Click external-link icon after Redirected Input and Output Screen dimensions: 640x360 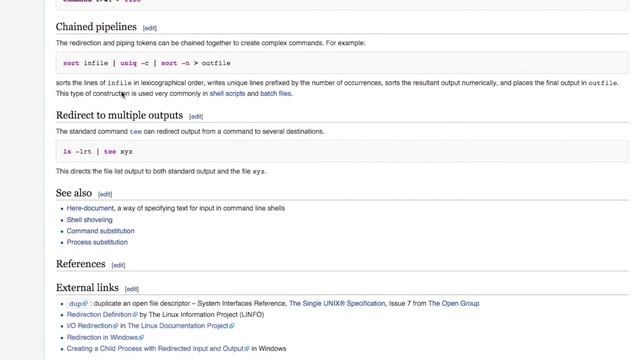(247, 349)
